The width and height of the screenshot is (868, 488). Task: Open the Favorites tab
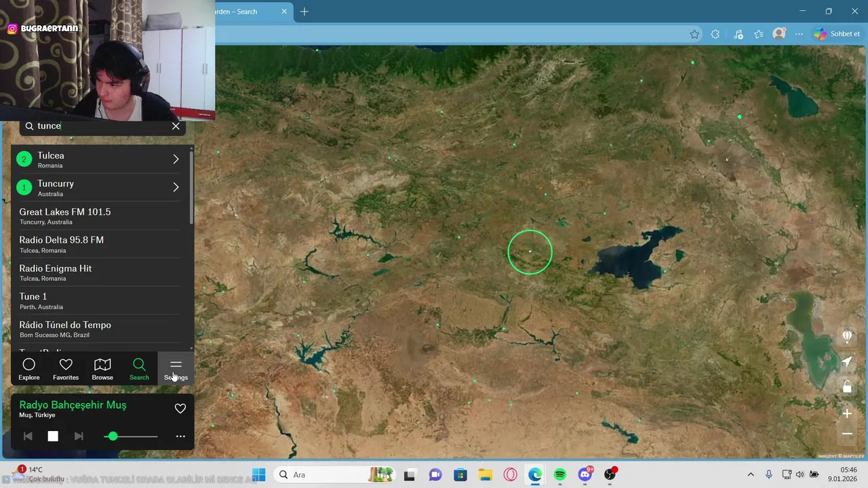66,369
